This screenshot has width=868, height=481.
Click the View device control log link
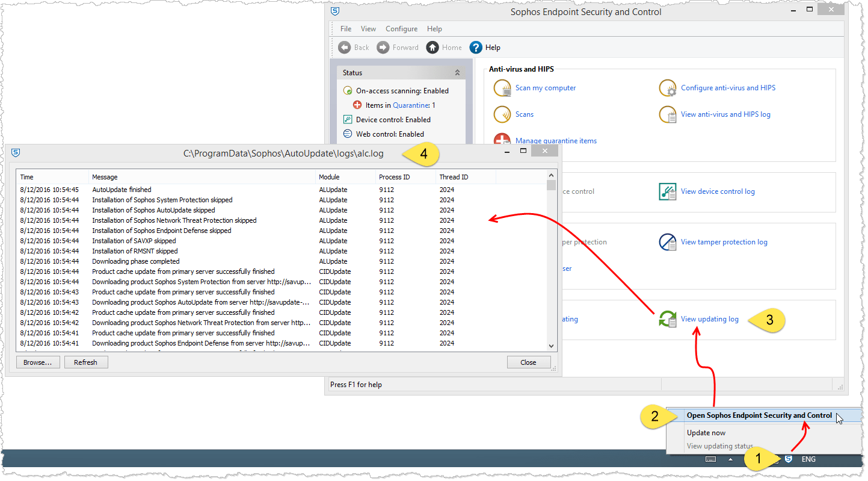tap(718, 191)
